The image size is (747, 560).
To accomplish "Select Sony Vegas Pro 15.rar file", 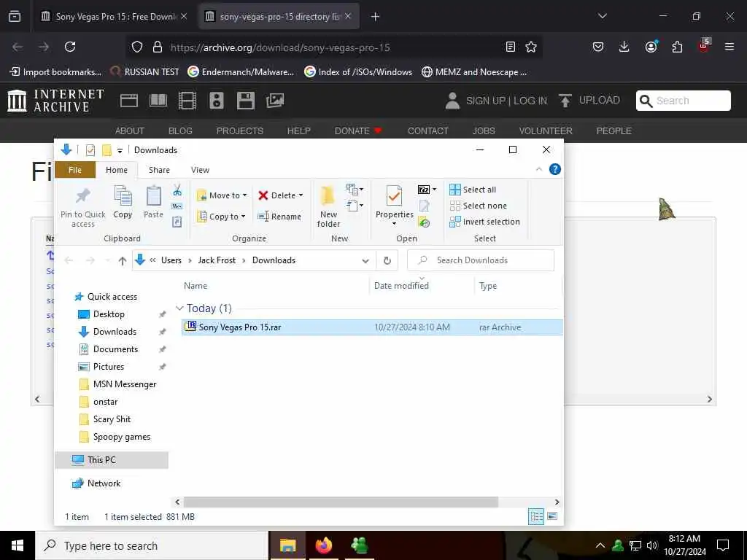I will [371, 327].
